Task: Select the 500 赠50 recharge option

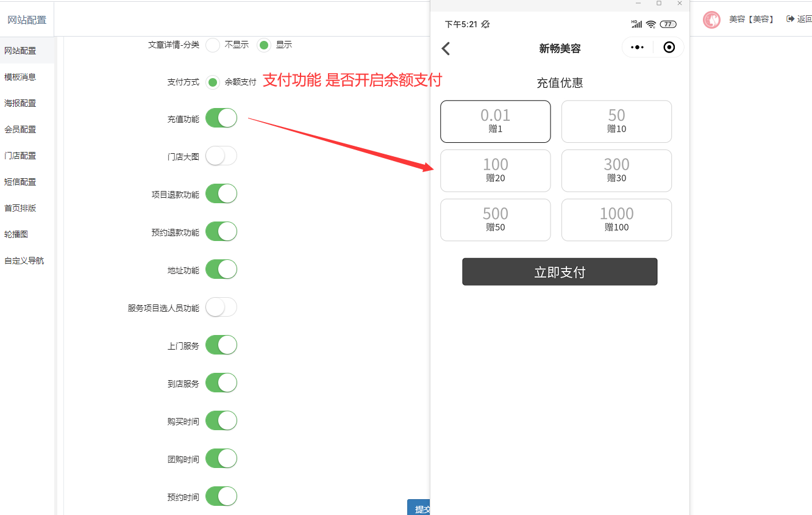Action: 496,220
